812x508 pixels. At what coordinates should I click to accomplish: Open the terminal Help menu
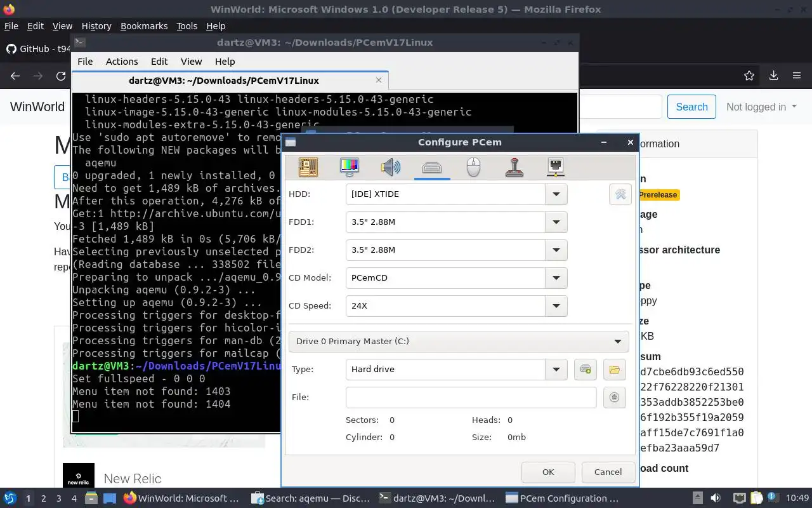[x=225, y=62]
